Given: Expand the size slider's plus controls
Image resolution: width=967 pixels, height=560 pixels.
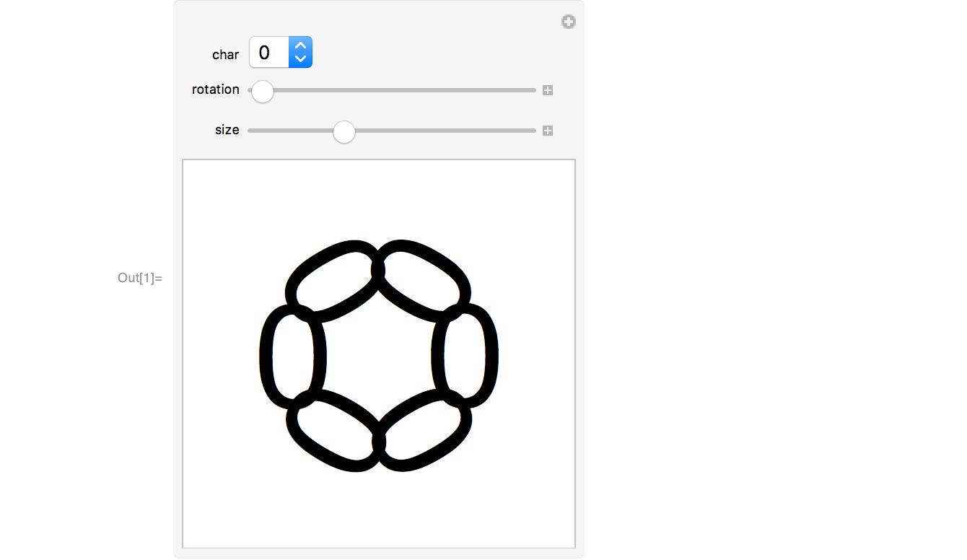Looking at the screenshot, I should point(548,131).
